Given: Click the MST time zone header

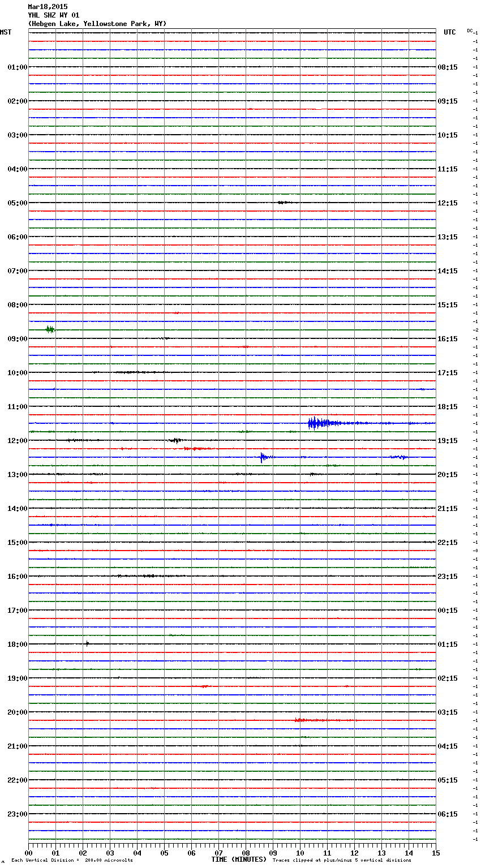Looking at the screenshot, I should pos(6,32).
